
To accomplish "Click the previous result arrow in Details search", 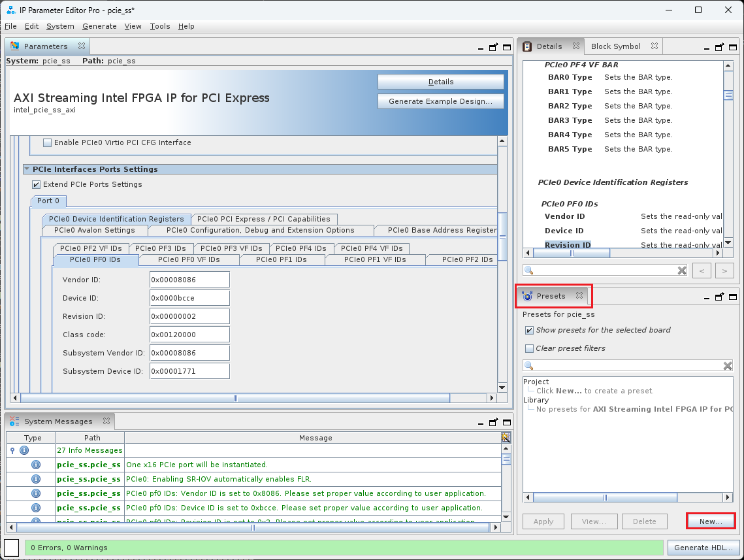I will click(x=702, y=271).
